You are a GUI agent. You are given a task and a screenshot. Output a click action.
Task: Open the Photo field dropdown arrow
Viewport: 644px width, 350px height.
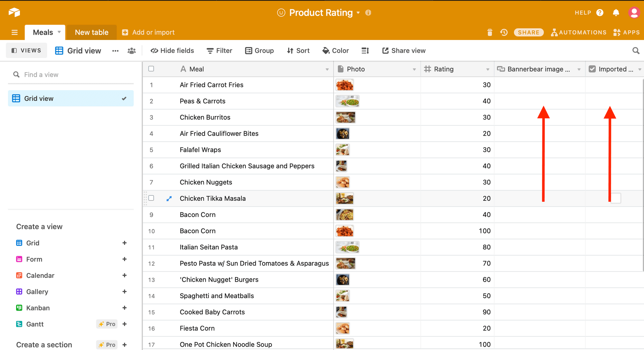tap(414, 69)
